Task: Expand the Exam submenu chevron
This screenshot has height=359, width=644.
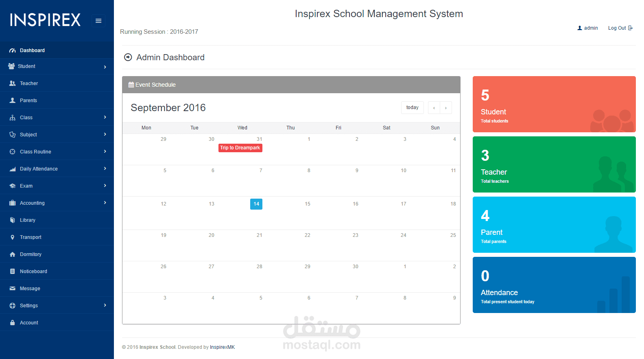Action: coord(105,186)
